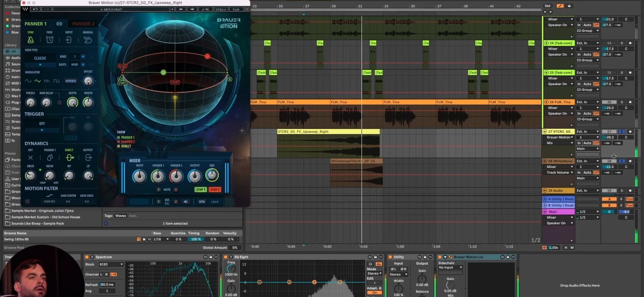The width and height of the screenshot is (644, 297).
Task: Click the plugin undo arrow icon
Action: [x=36, y=9]
